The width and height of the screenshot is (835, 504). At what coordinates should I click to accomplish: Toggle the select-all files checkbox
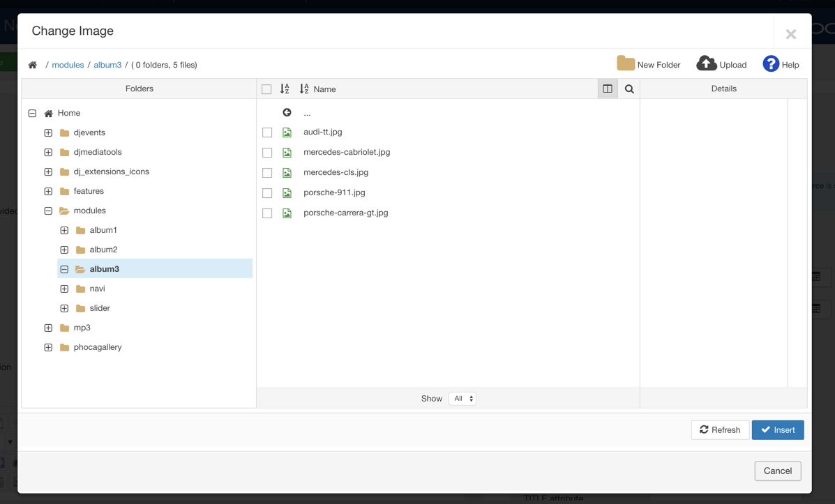coord(266,89)
